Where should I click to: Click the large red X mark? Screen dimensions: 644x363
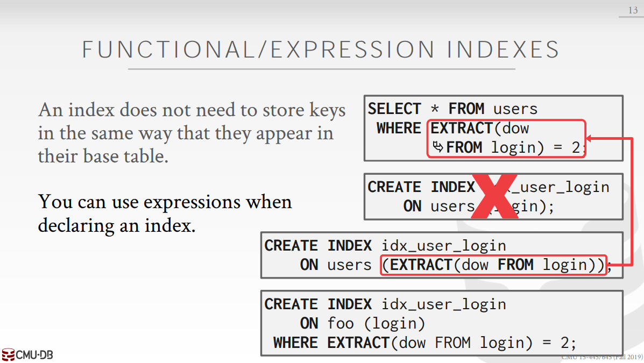tap(494, 196)
